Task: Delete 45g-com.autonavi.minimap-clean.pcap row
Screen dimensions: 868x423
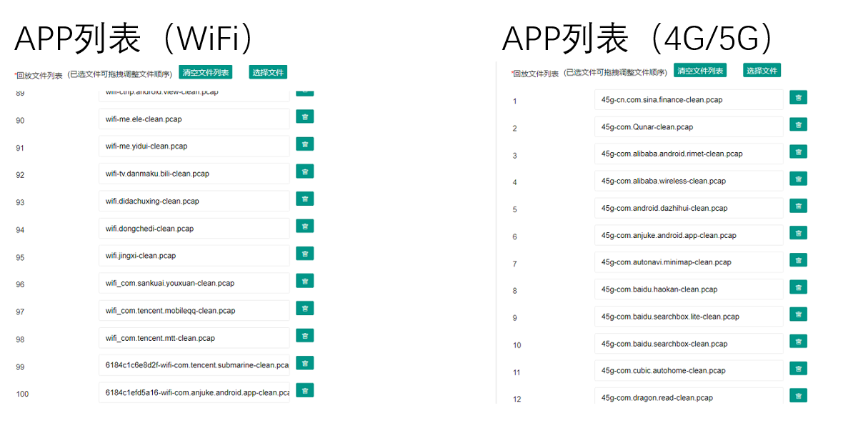Action: (x=798, y=260)
